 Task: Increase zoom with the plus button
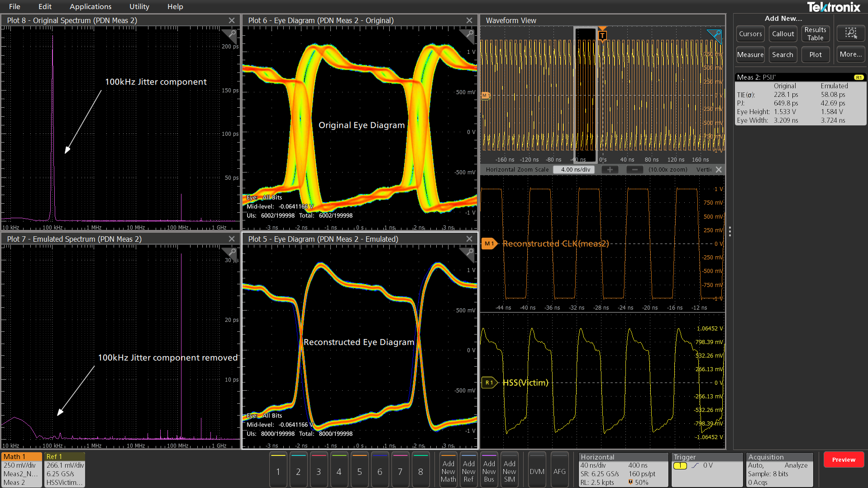pyautogui.click(x=610, y=170)
